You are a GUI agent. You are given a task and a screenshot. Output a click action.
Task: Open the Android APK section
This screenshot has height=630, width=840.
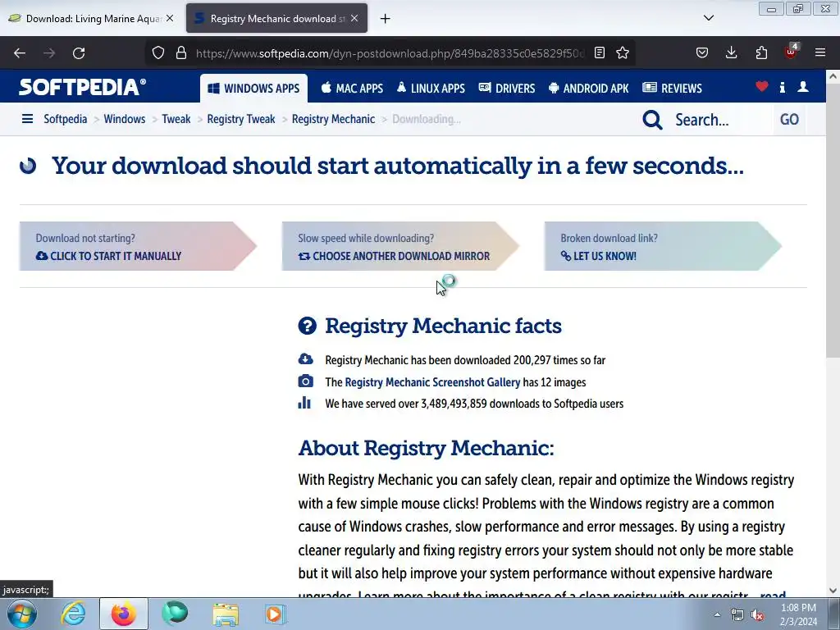tap(589, 89)
